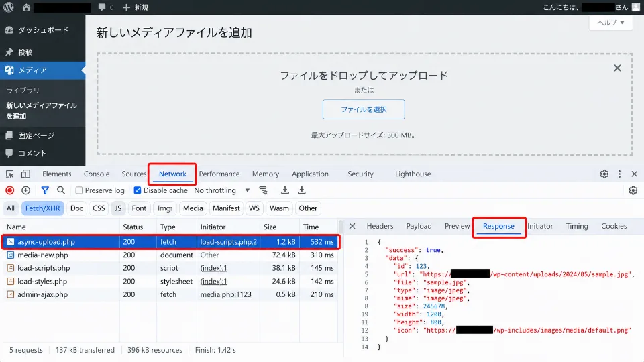This screenshot has height=362, width=644.
Task: Open Network panel settings gear
Action: 633,190
